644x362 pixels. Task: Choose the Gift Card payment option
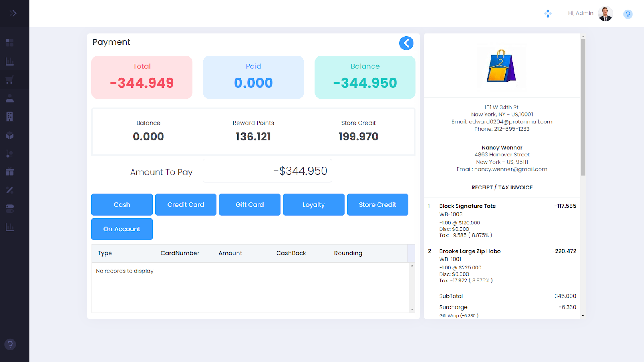(x=250, y=205)
